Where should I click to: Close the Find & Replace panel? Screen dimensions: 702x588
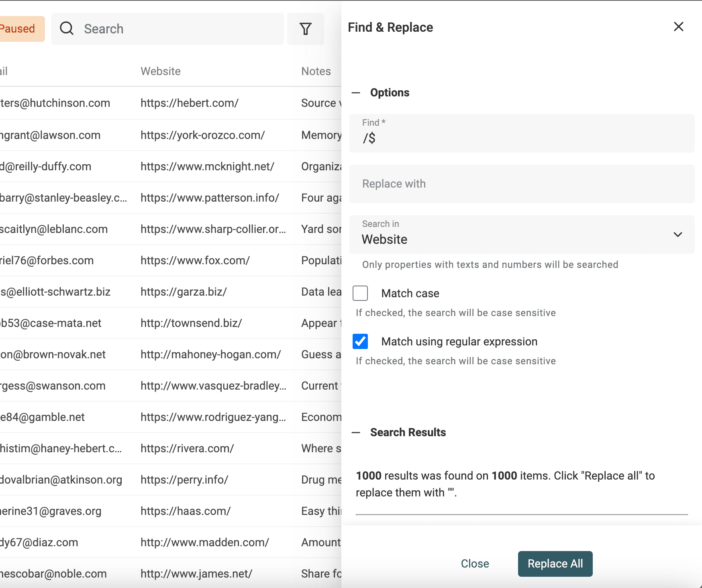coord(678,27)
